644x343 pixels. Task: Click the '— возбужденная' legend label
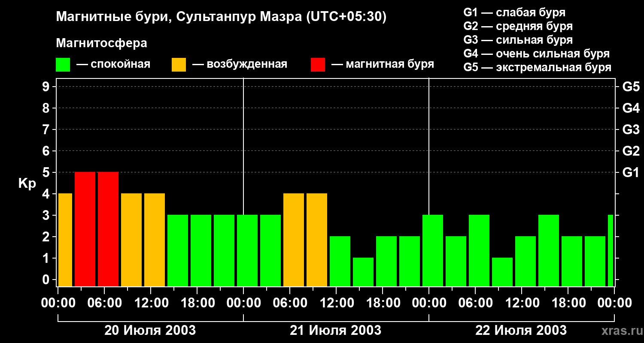[x=240, y=64]
